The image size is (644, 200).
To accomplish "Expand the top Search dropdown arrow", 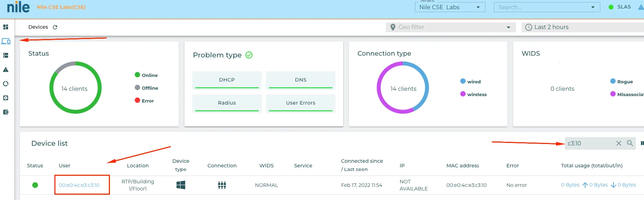I will (593, 7).
